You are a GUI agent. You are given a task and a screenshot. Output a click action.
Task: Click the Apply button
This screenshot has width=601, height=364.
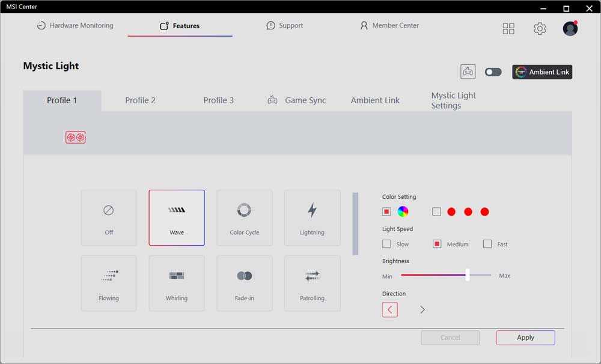[x=525, y=338]
